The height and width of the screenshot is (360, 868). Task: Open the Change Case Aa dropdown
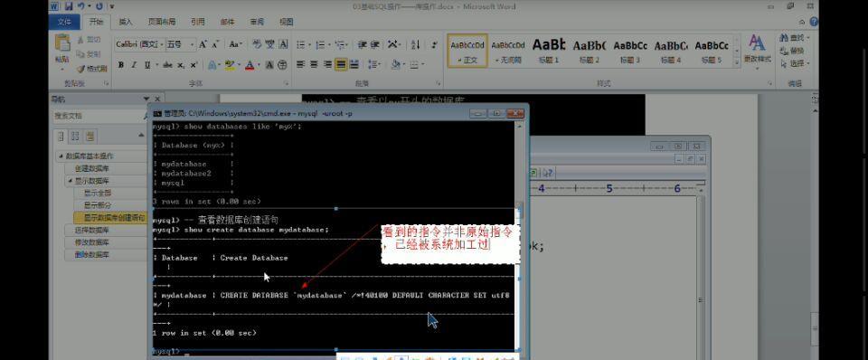[235, 44]
